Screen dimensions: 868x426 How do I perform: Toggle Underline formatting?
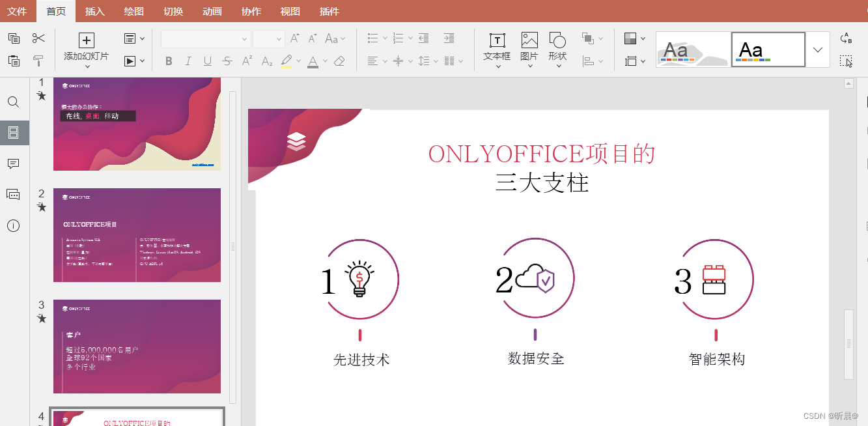click(208, 61)
